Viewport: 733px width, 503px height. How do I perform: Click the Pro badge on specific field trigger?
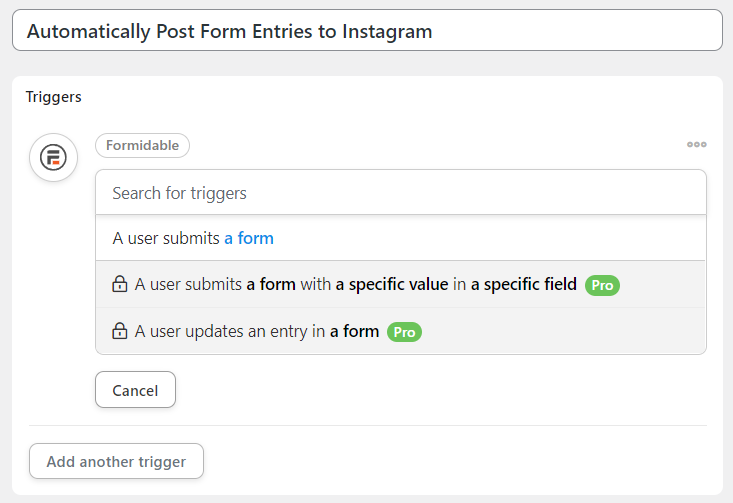click(x=602, y=285)
